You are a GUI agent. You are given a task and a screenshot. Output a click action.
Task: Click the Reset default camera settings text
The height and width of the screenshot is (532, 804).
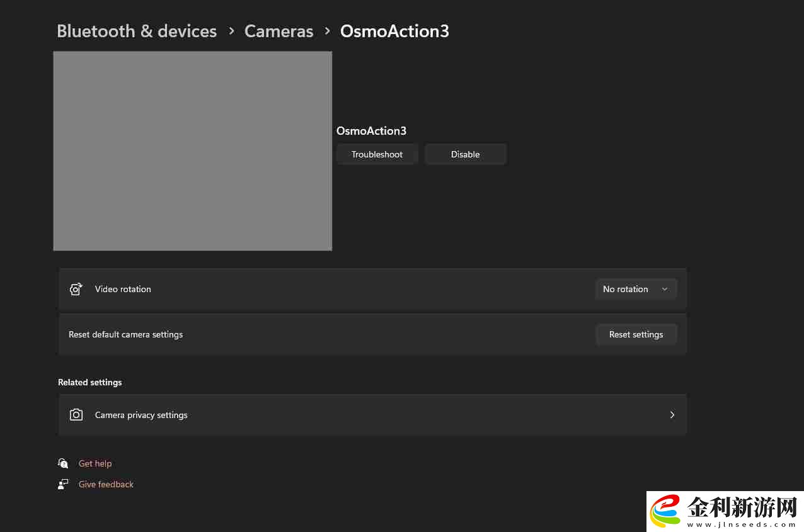pyautogui.click(x=125, y=334)
